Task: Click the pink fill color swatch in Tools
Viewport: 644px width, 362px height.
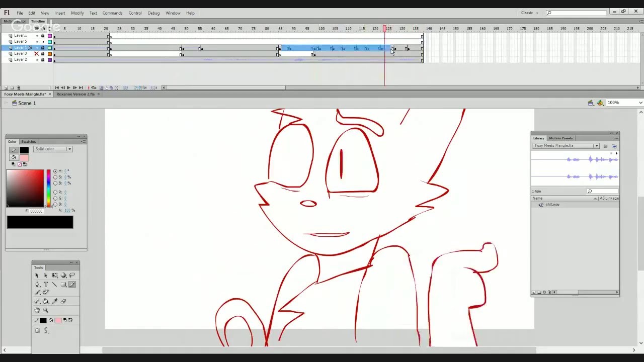Action: tap(58, 320)
